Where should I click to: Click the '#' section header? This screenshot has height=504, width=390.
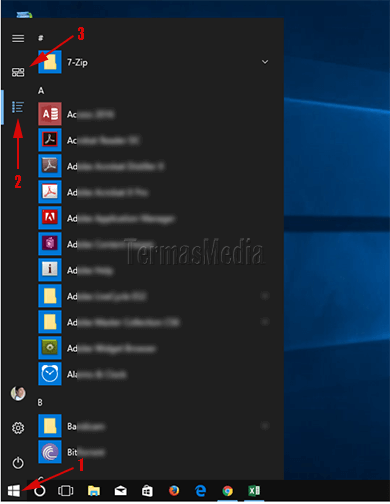40,38
